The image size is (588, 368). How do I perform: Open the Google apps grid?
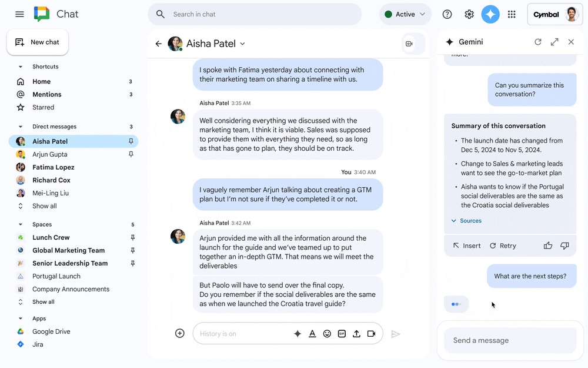(x=512, y=15)
